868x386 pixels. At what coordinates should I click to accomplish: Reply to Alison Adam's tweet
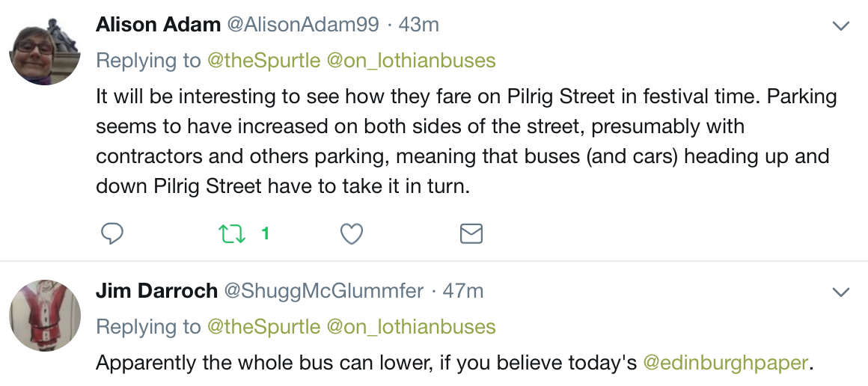[112, 234]
